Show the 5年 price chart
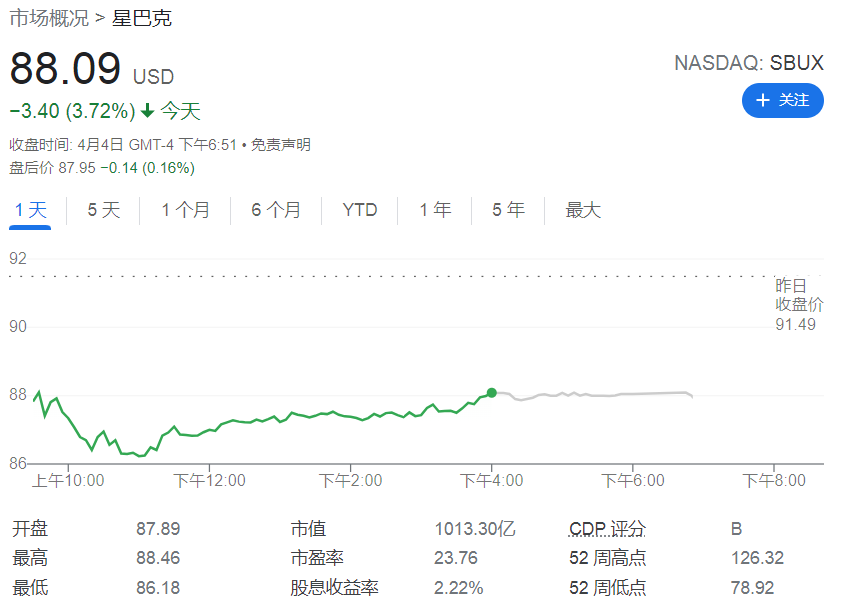 pyautogui.click(x=508, y=210)
